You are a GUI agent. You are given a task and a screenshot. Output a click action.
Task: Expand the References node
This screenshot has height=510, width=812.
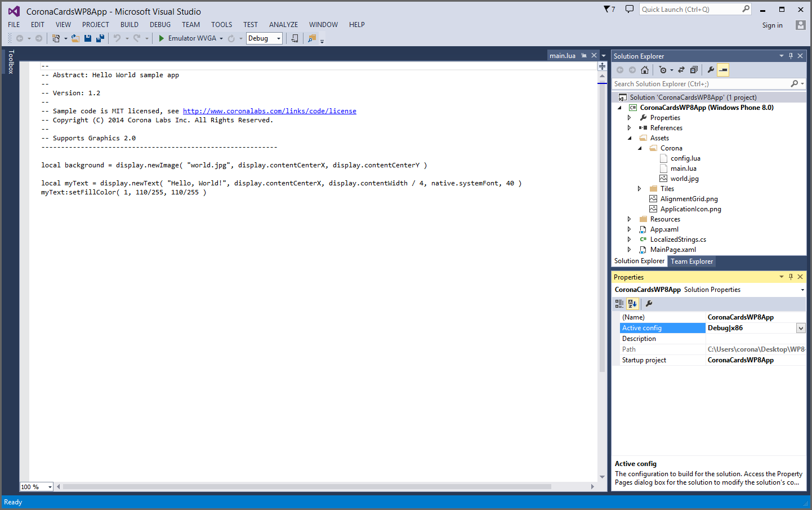pyautogui.click(x=629, y=128)
